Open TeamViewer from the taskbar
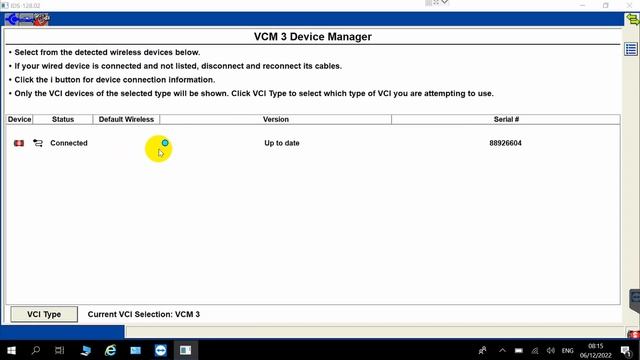The width and height of the screenshot is (640, 360). coord(160,350)
